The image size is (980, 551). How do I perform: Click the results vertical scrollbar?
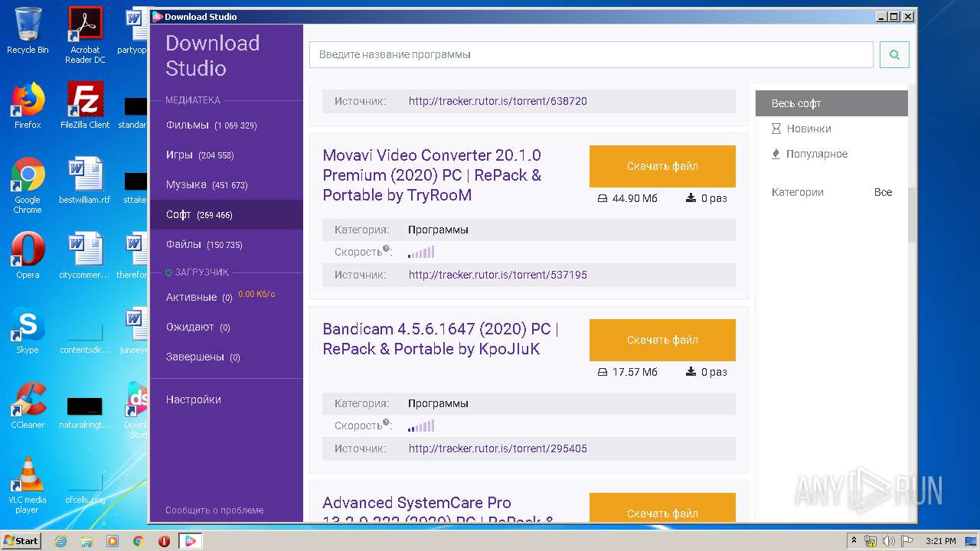pos(912,214)
